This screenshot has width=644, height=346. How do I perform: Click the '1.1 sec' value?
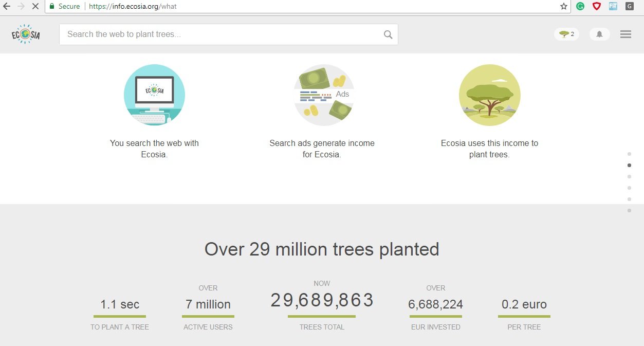coord(120,304)
